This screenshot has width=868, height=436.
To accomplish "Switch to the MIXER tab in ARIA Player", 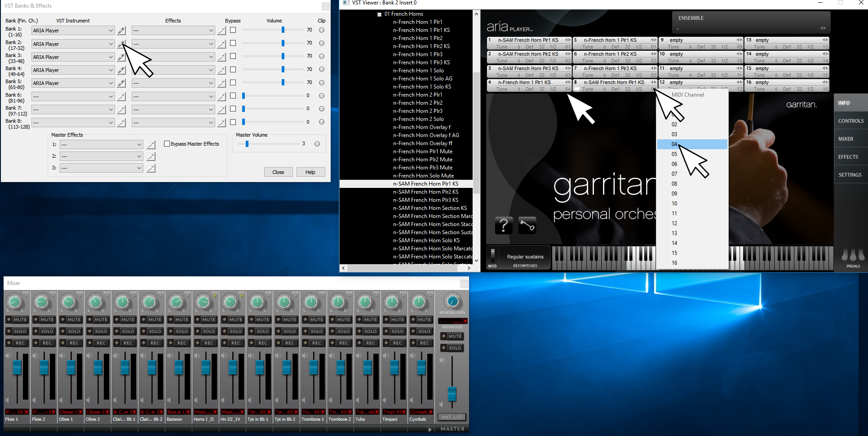I will [x=846, y=139].
